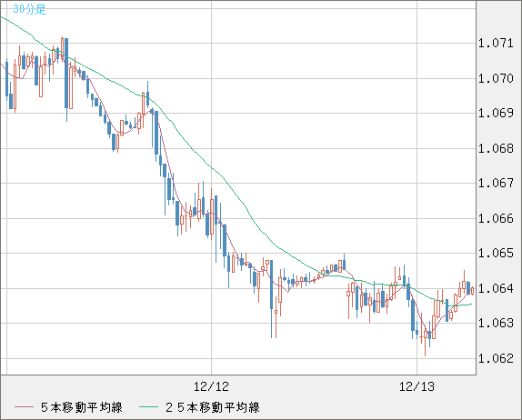This screenshot has height=420, width=522.
Task: Click the 25本移動平均線 legend label
Action: pos(213,407)
